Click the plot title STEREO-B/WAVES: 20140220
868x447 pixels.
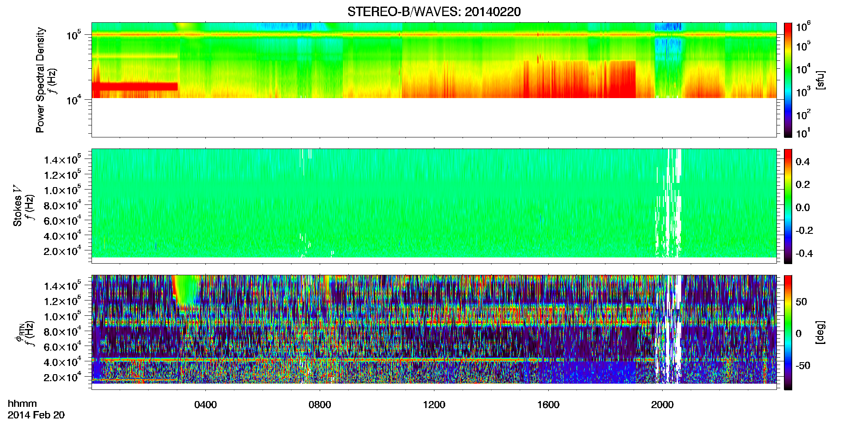click(x=434, y=12)
